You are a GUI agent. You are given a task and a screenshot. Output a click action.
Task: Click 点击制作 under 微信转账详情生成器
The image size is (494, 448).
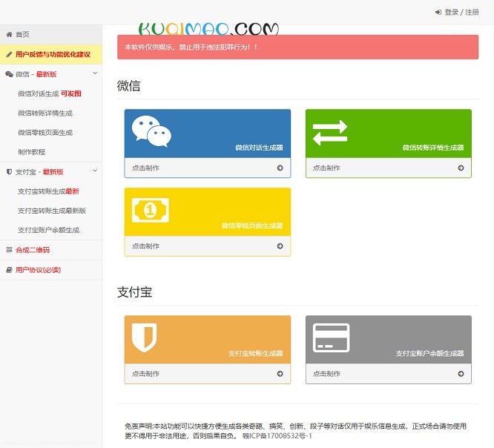326,168
